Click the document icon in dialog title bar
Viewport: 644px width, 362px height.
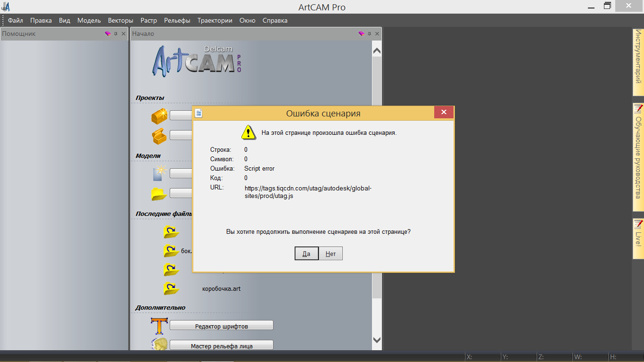click(x=199, y=113)
